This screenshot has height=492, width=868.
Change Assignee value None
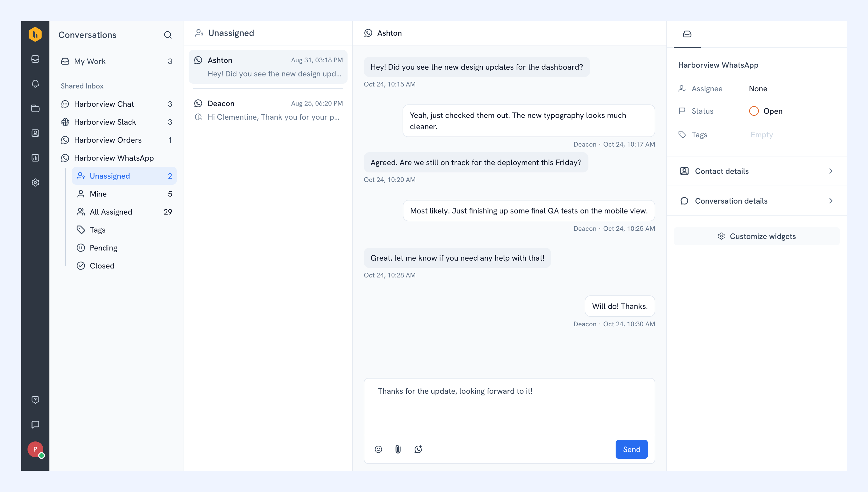758,88
